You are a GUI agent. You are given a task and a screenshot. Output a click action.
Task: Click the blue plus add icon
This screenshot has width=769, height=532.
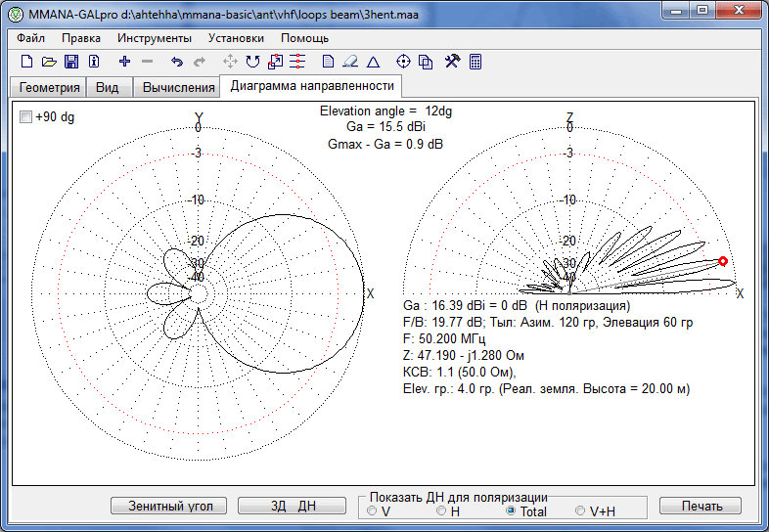(124, 62)
